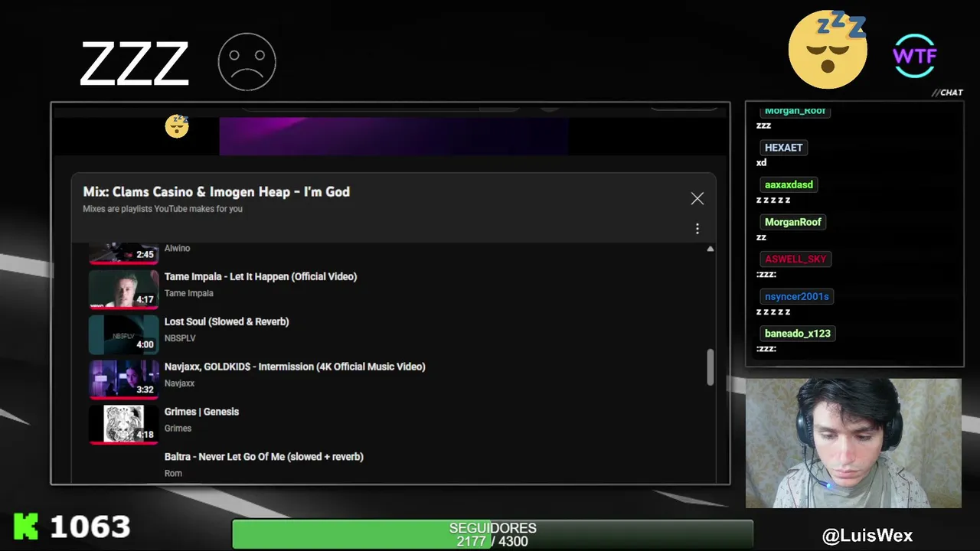
Task: Click the //CHAT label
Action: [947, 93]
